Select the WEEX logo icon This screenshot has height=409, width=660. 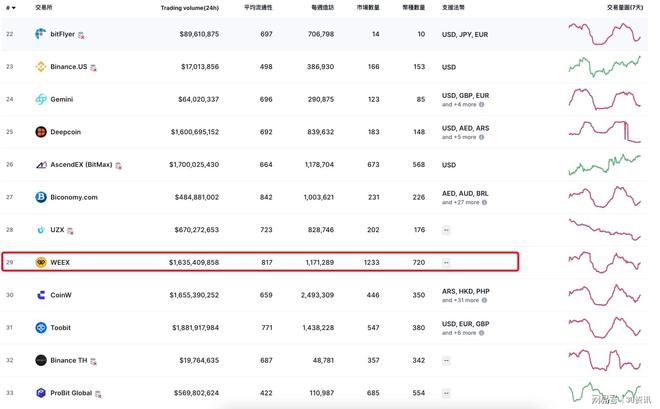coord(41,262)
